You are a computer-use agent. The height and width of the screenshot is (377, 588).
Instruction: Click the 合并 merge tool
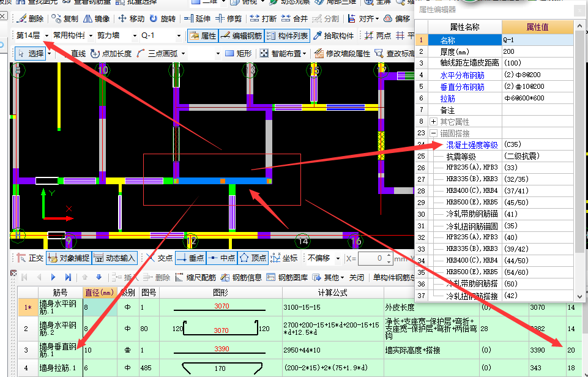[295, 18]
